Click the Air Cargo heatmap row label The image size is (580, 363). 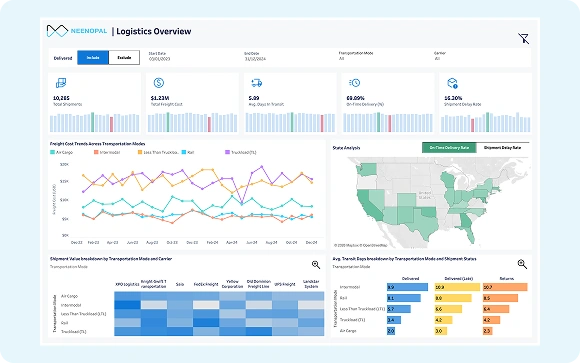point(70,296)
